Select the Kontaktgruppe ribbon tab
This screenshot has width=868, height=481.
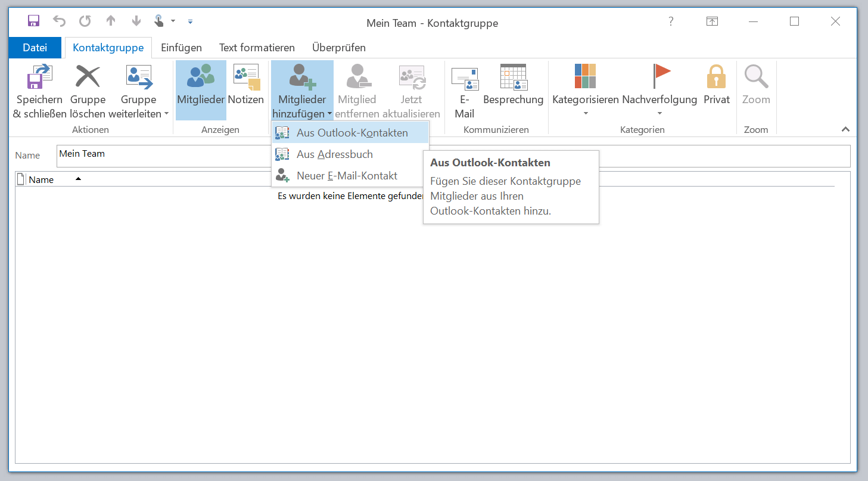(108, 48)
